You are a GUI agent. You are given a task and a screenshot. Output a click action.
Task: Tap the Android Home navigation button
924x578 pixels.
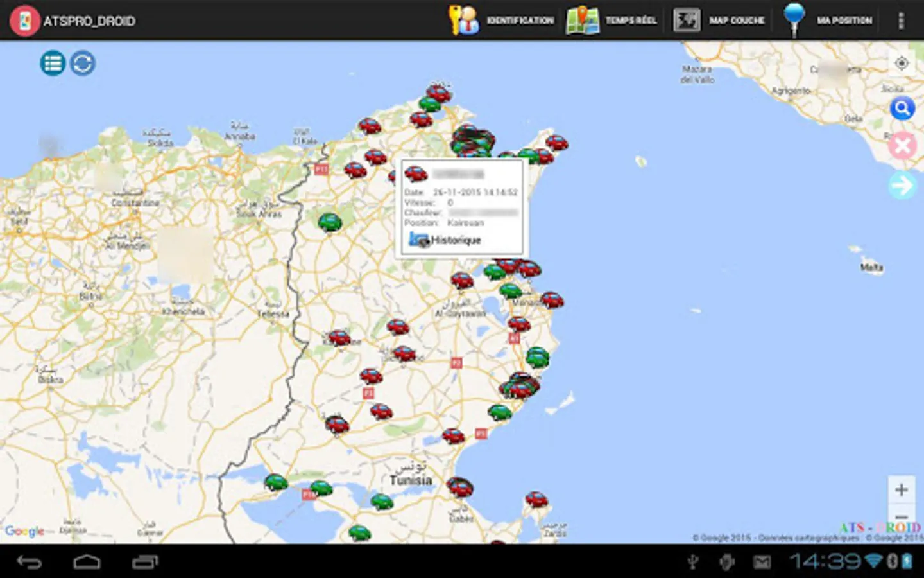[87, 563]
